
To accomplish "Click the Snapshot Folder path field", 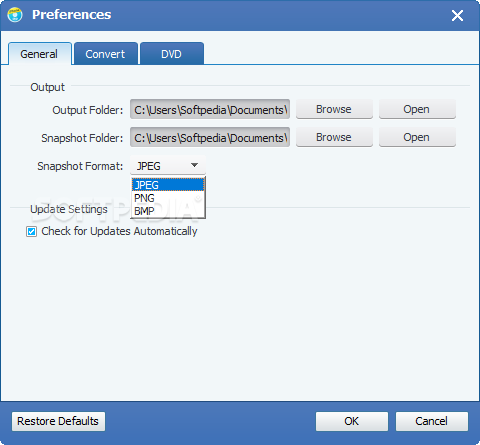I will [x=210, y=137].
